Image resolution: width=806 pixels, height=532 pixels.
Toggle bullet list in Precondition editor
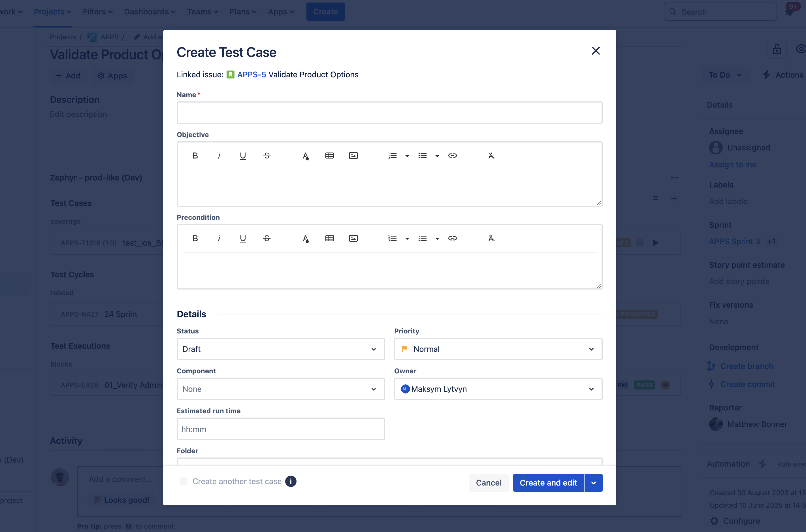point(422,239)
